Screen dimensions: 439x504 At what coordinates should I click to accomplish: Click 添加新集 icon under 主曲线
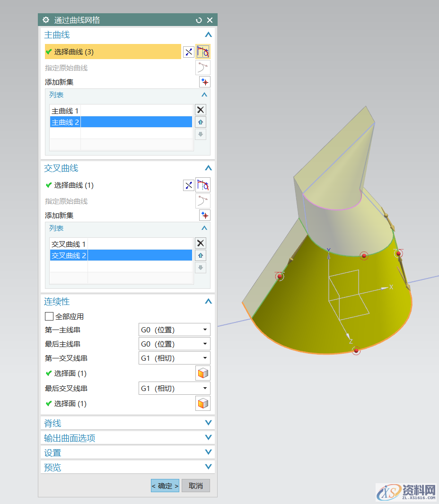[204, 82]
